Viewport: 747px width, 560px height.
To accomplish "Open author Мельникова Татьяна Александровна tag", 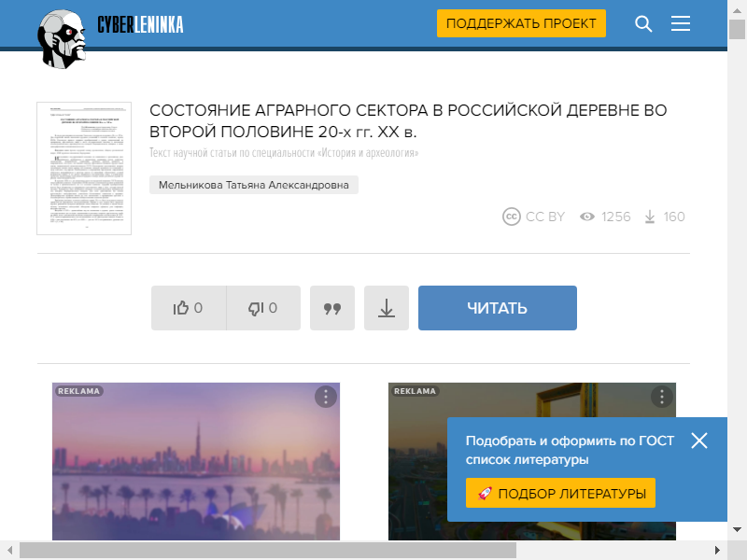I will 254,185.
